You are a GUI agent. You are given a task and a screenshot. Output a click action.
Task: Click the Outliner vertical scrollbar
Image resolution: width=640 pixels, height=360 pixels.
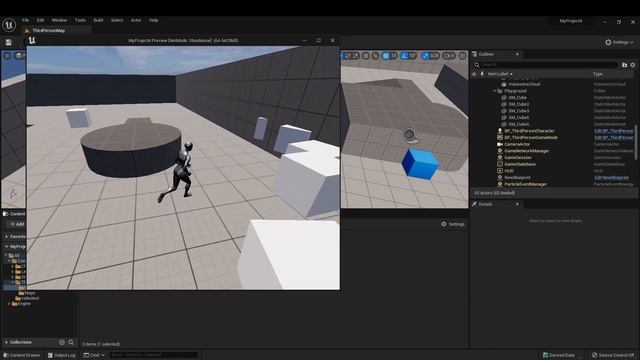click(x=636, y=142)
